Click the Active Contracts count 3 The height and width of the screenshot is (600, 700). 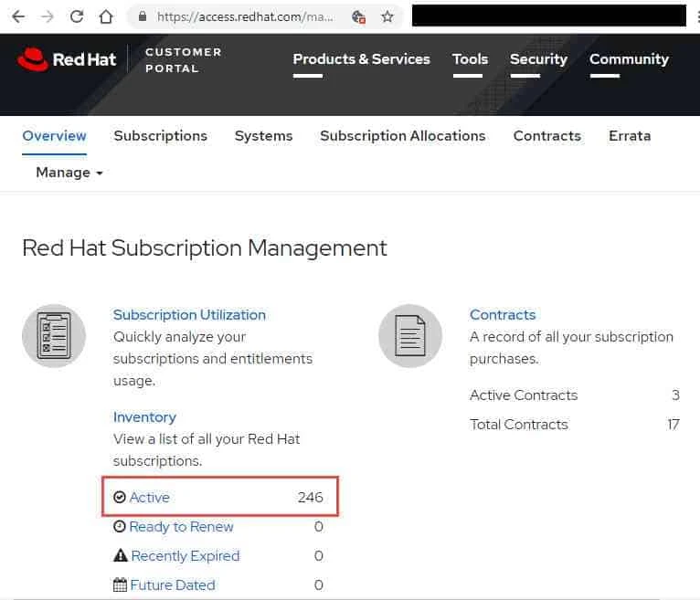[675, 395]
